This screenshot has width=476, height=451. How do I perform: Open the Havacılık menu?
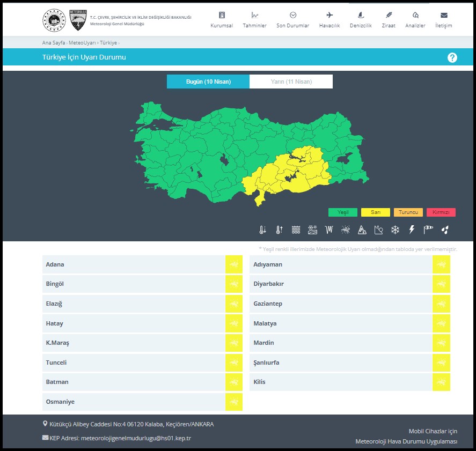click(329, 20)
